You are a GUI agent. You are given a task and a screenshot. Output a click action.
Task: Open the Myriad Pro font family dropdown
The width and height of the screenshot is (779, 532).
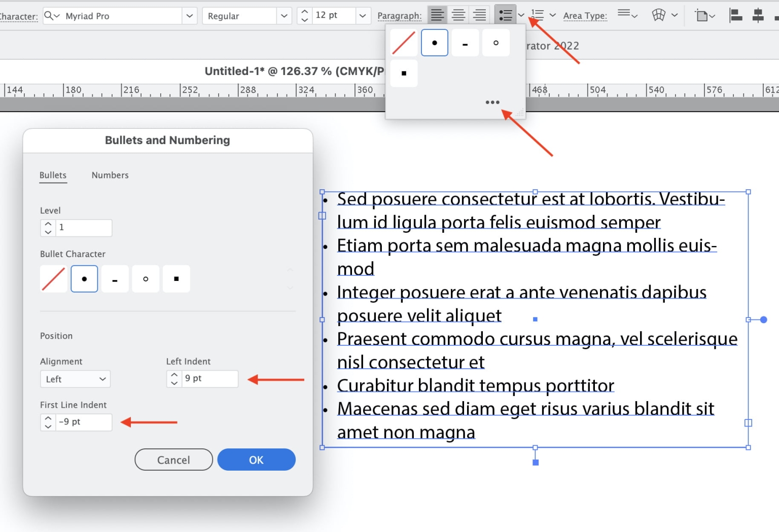tap(189, 16)
